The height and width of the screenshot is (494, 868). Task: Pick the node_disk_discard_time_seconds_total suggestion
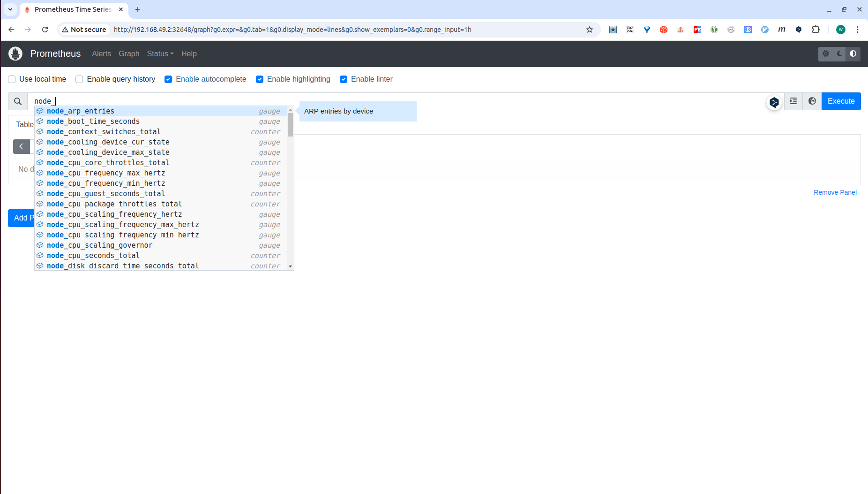coord(161,266)
